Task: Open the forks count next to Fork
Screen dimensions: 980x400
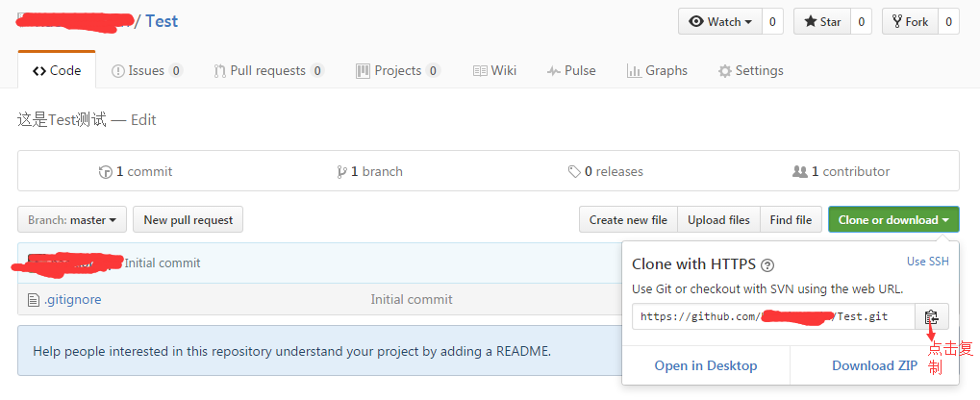Action: tap(949, 22)
